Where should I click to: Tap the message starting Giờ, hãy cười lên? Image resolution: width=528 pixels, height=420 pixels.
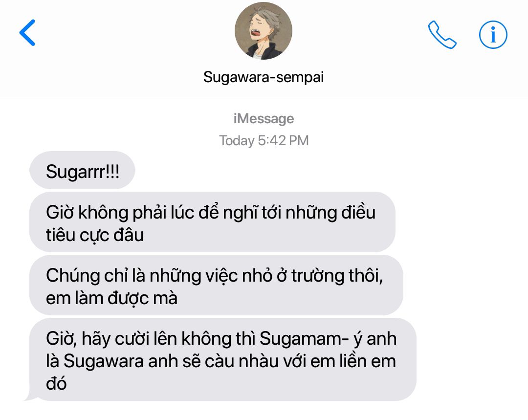pos(223,359)
